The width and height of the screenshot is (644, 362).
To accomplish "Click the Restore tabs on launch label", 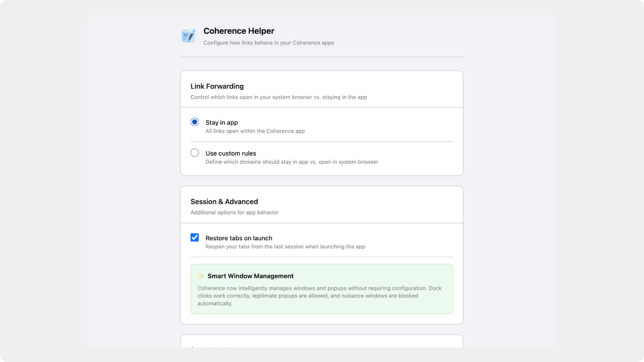I will click(x=239, y=238).
